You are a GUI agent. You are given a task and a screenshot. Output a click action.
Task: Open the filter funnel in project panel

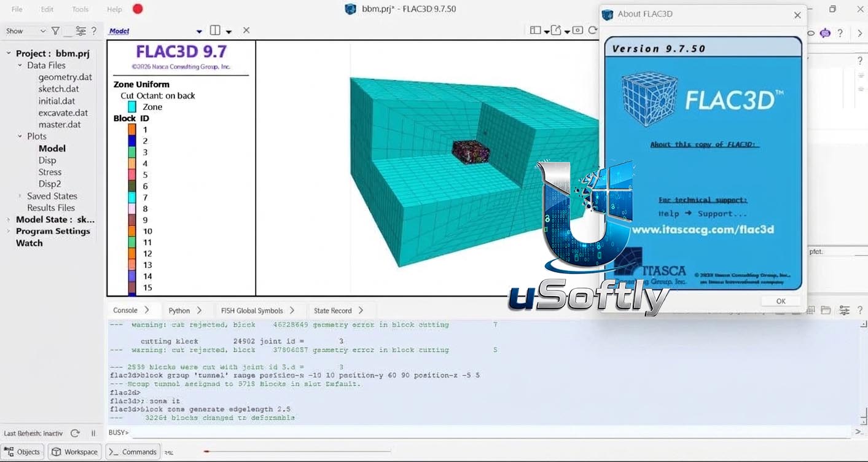tap(55, 31)
